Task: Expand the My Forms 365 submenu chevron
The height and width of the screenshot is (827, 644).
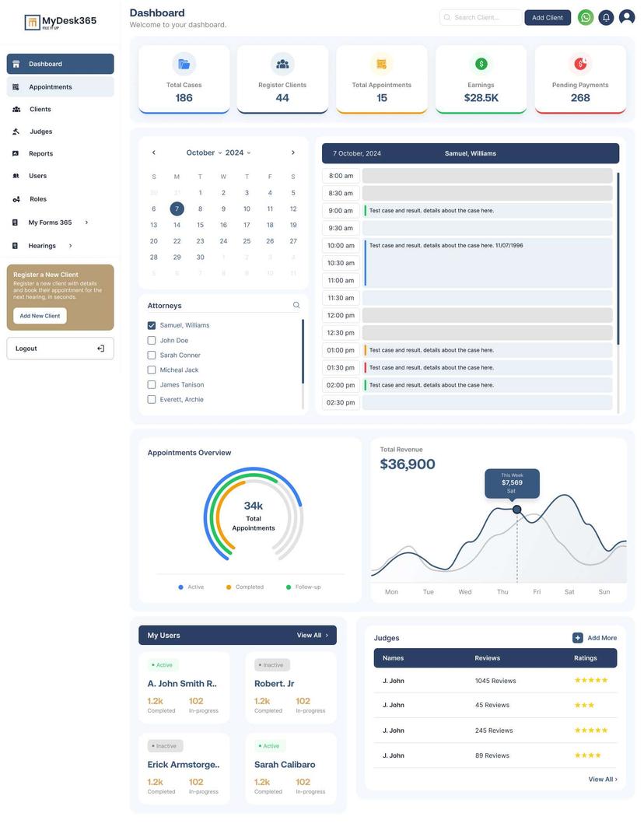Action: tap(86, 223)
